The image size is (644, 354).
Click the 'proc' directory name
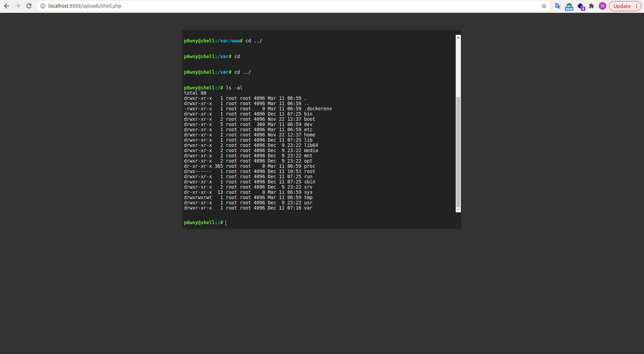310,166
